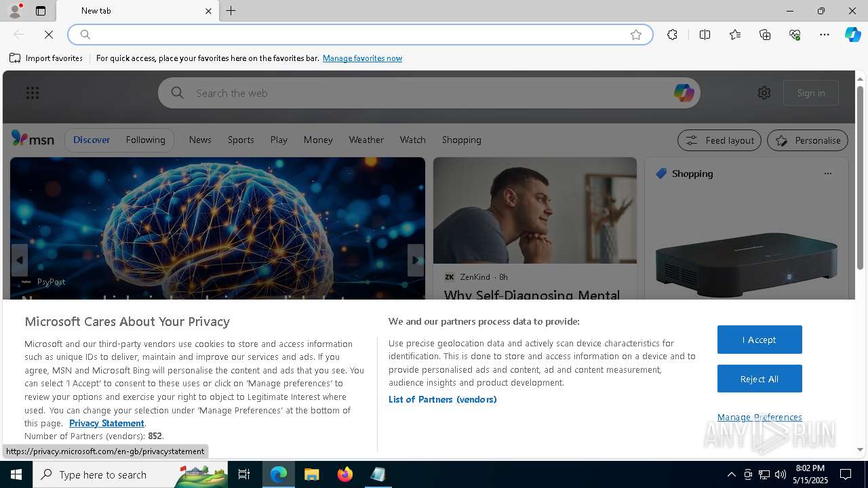Click the back navigation arrow
Viewport: 868px width, 488px height.
[19, 35]
